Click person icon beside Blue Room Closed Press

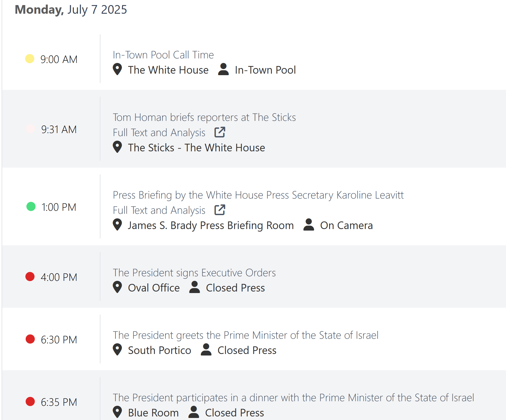point(194,412)
